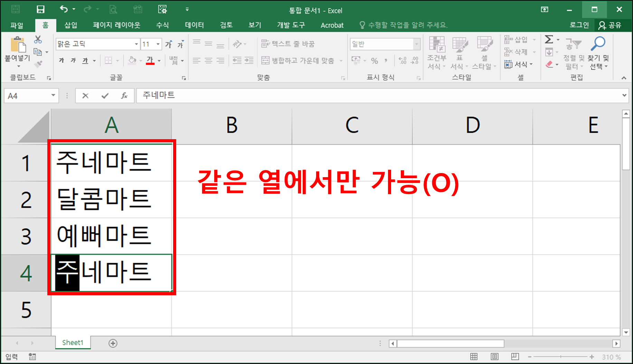633x364 pixels.
Task: Open 찾기 및 선택 find and select
Action: coord(598,53)
